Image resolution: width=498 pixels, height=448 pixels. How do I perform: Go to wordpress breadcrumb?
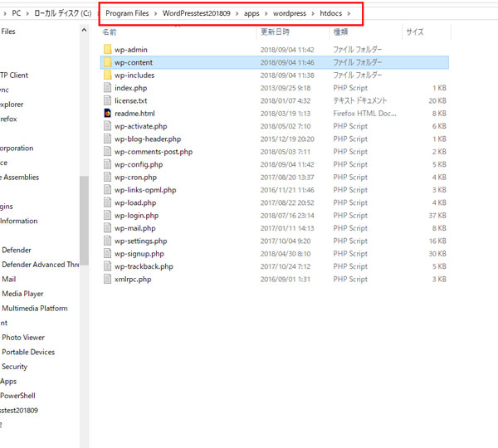(290, 13)
